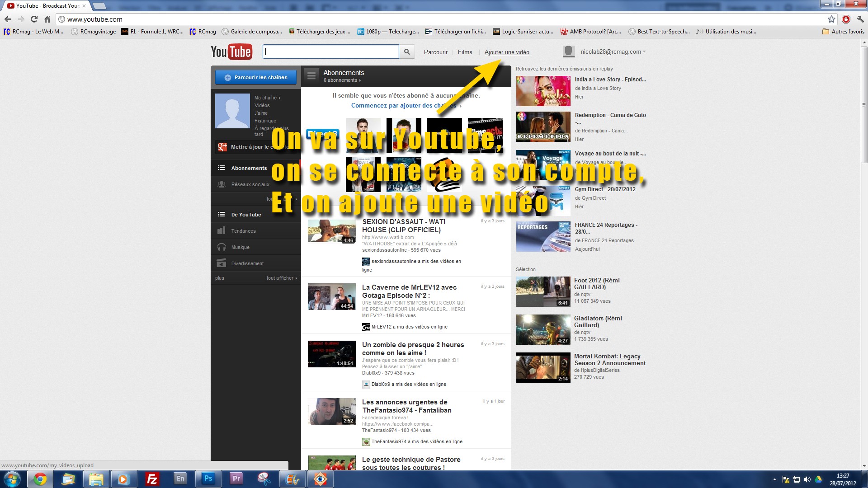
Task: Click the red extension icon in toolbar
Action: 846,19
